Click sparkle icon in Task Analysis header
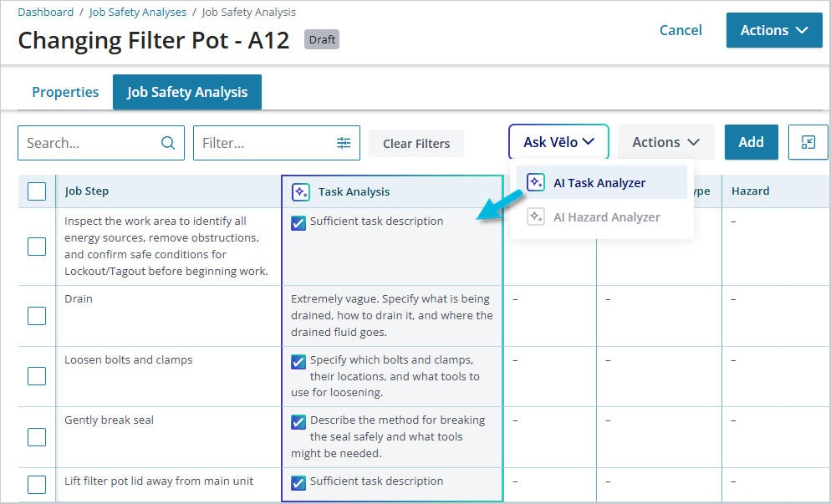The image size is (831, 504). point(301,191)
